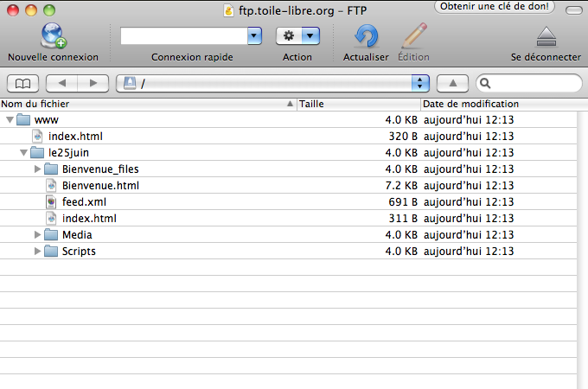Click the Nouvelle connexion globe icon

(53, 36)
